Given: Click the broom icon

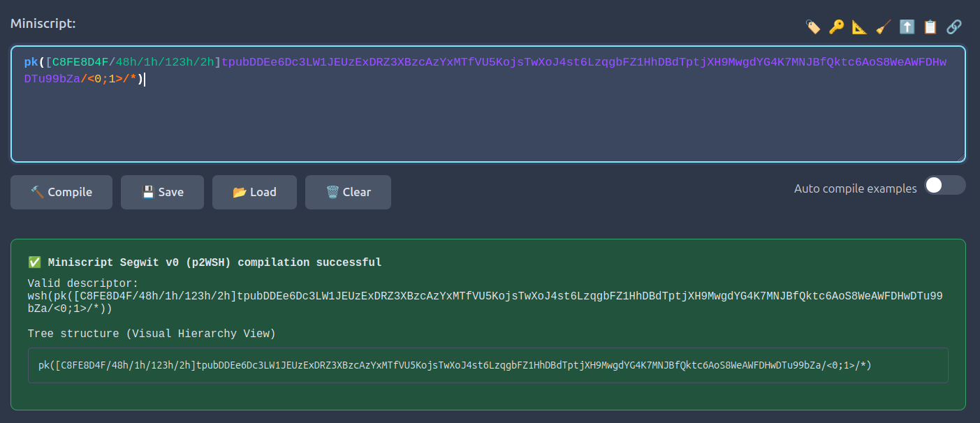Looking at the screenshot, I should click(884, 27).
